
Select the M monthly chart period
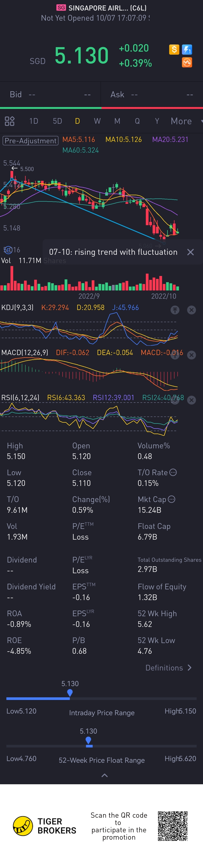[117, 121]
